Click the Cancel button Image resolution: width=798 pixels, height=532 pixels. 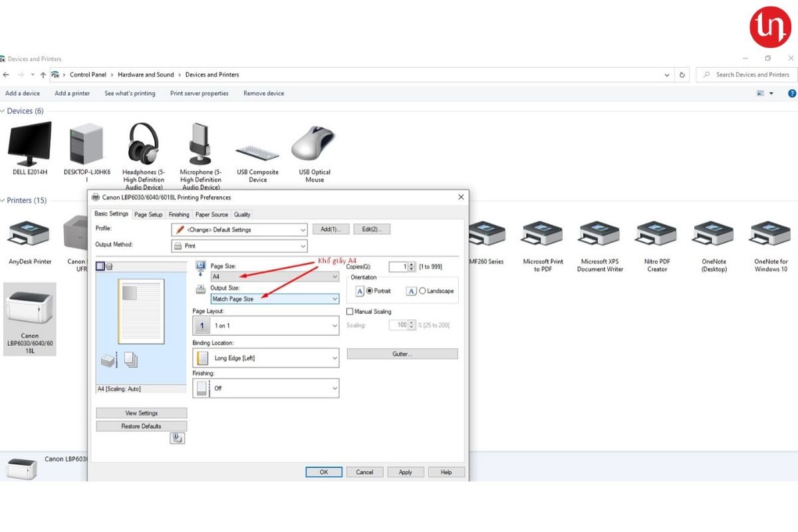click(x=364, y=472)
